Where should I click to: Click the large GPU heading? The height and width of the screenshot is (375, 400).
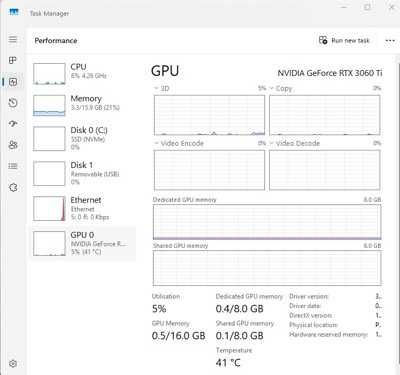(165, 71)
